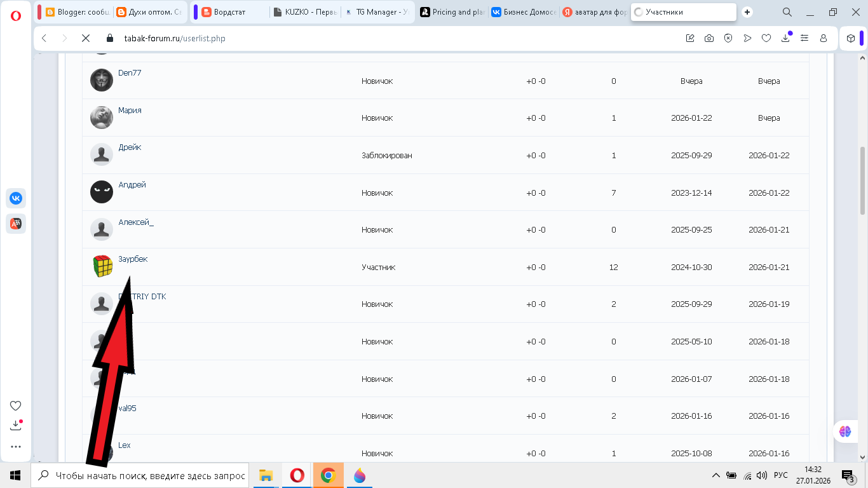Click the page vertical scrollbar thumb
Screen dimensions: 868x488
[862, 181]
